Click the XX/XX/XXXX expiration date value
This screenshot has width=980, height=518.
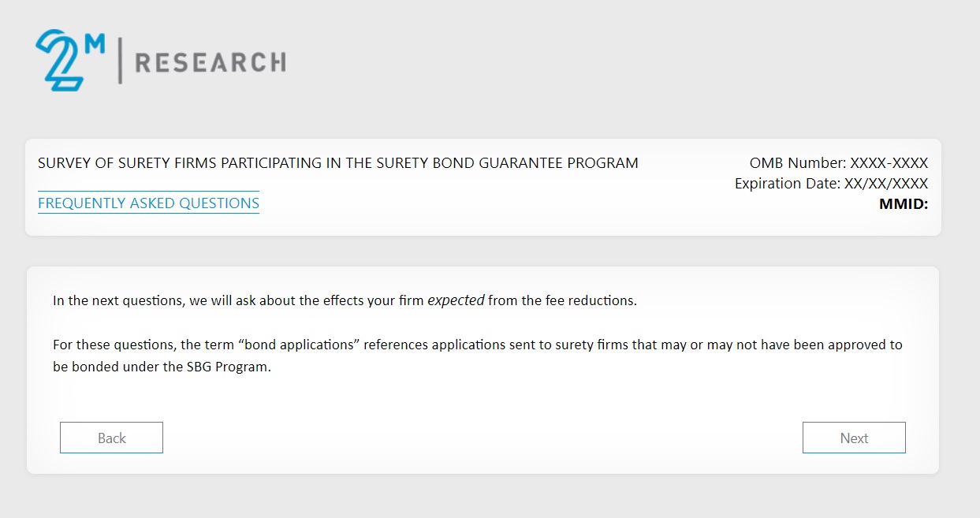coord(885,184)
